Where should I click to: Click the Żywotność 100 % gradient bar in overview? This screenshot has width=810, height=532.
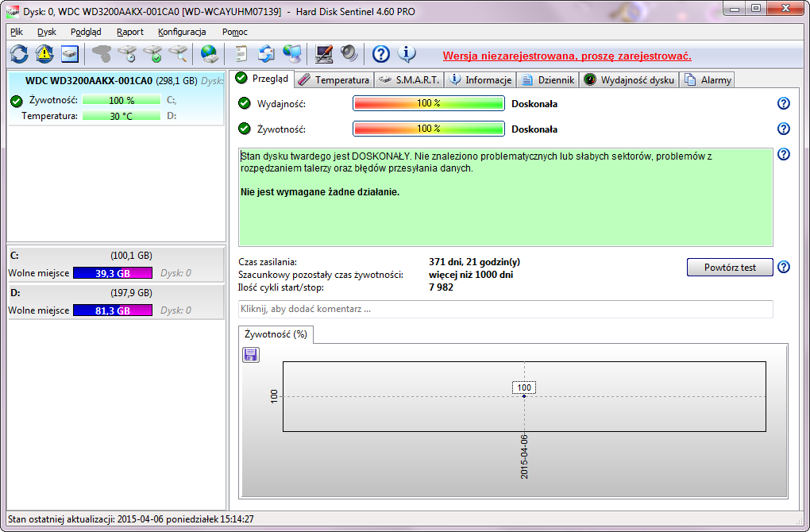428,129
